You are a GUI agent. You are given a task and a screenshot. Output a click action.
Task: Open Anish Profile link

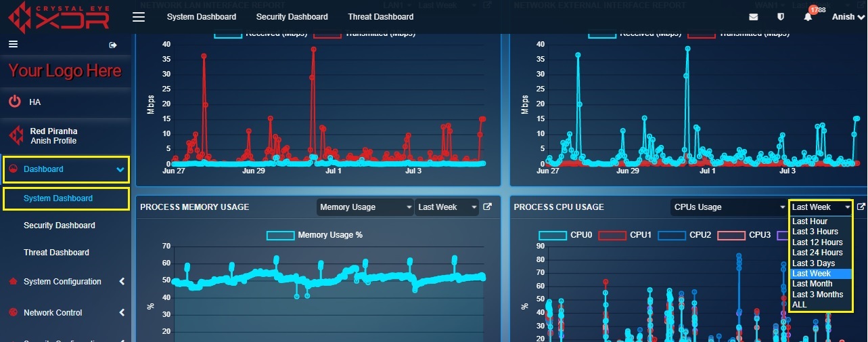point(53,141)
